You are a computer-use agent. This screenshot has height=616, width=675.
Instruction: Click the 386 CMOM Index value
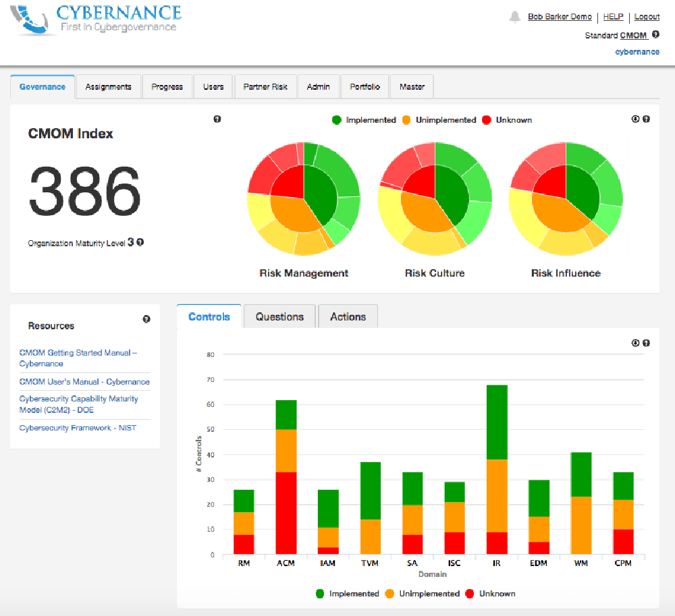click(85, 192)
